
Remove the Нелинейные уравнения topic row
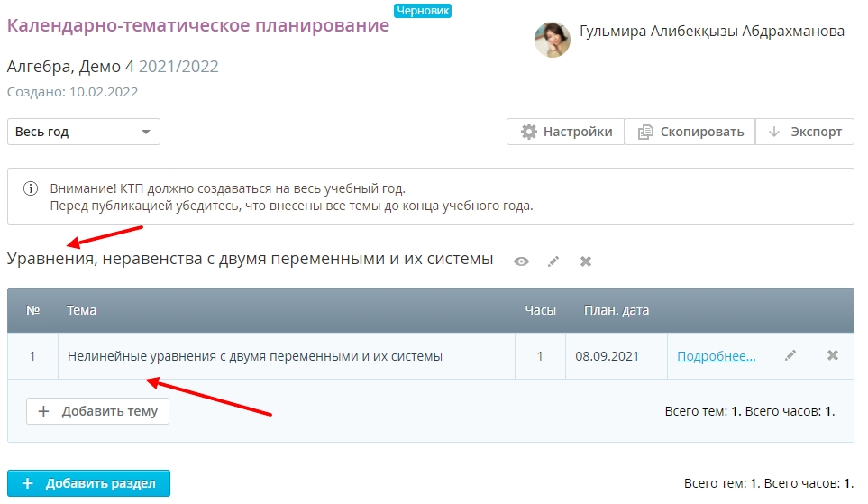pos(833,355)
